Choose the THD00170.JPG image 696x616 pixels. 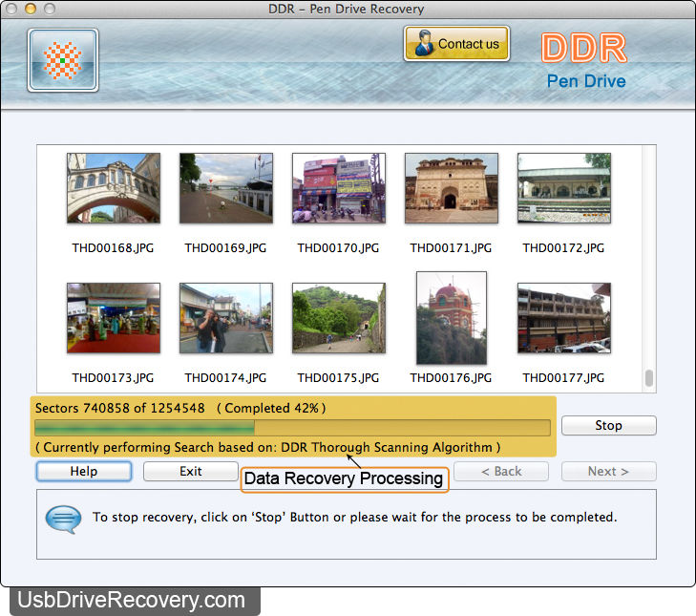coord(338,188)
